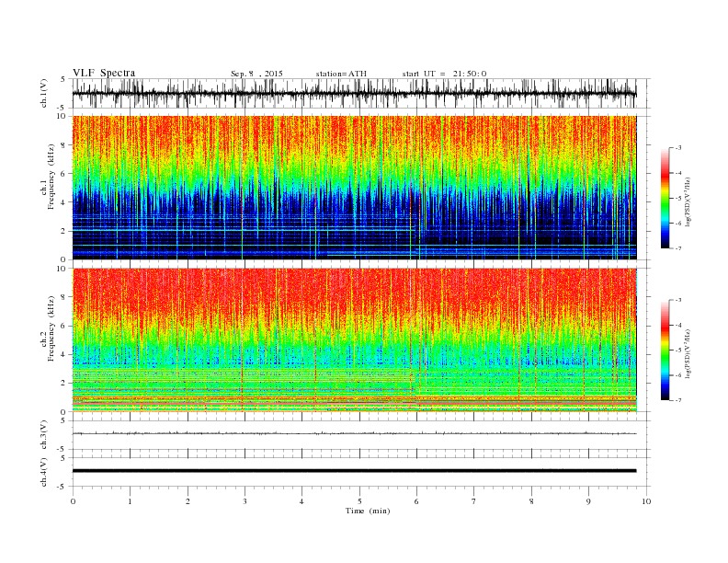The height and width of the screenshot is (563, 728).
Task: Click the "start UT = 21:50:0" text
Action: click(x=444, y=74)
